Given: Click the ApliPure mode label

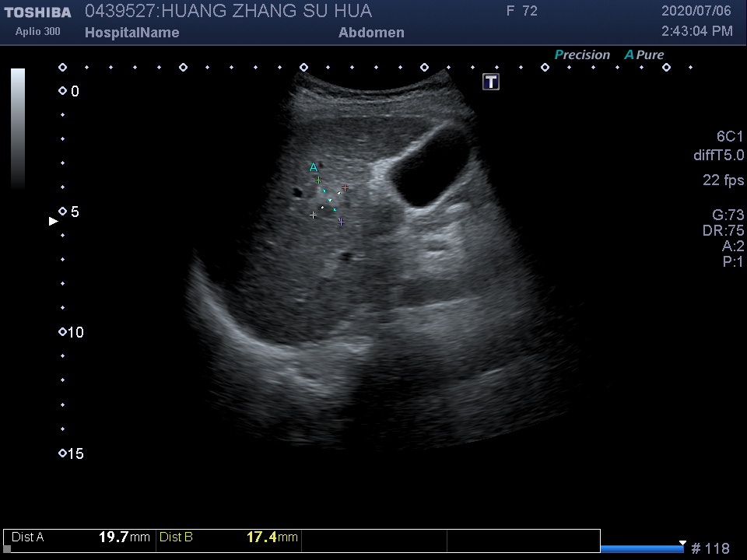Looking at the screenshot, I should pyautogui.click(x=644, y=55).
